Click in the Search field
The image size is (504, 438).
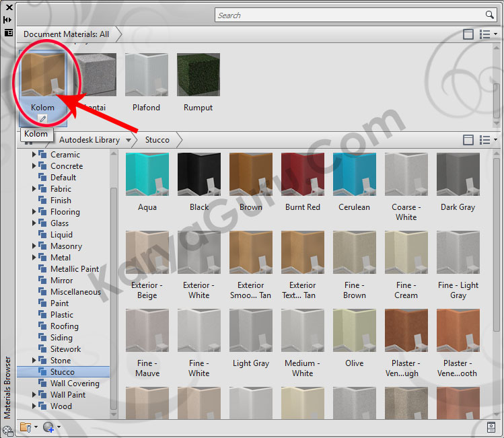[350, 15]
